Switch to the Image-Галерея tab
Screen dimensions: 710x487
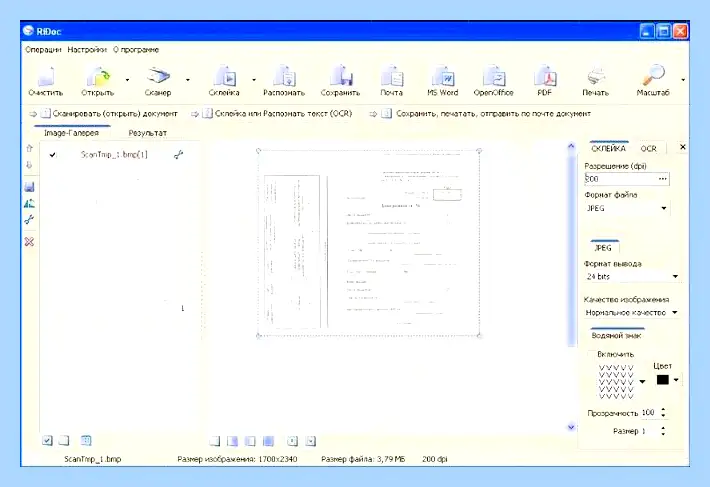pyautogui.click(x=72, y=133)
